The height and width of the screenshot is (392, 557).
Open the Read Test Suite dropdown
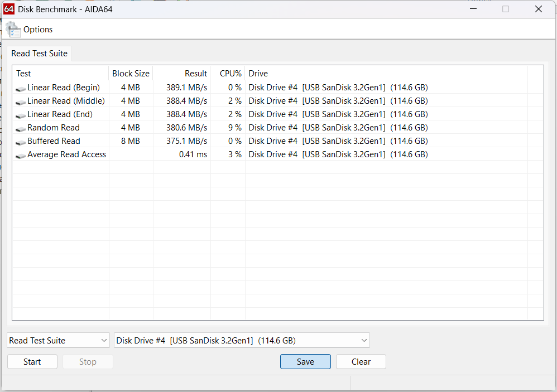(59, 340)
